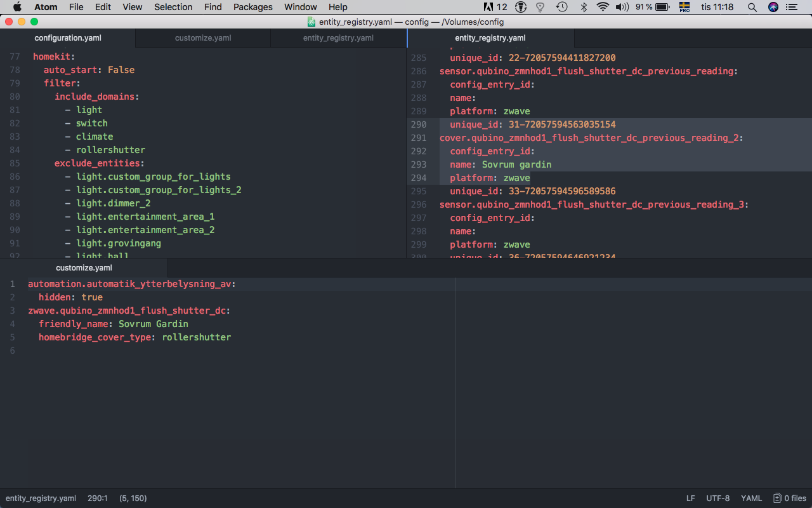
Task: Click the 290:1 cursor position in status bar
Action: pyautogui.click(x=98, y=498)
